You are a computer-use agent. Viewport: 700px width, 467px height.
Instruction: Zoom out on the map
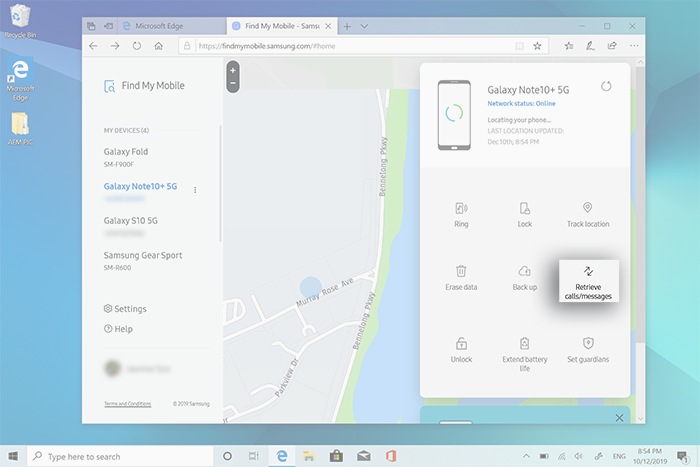click(233, 83)
